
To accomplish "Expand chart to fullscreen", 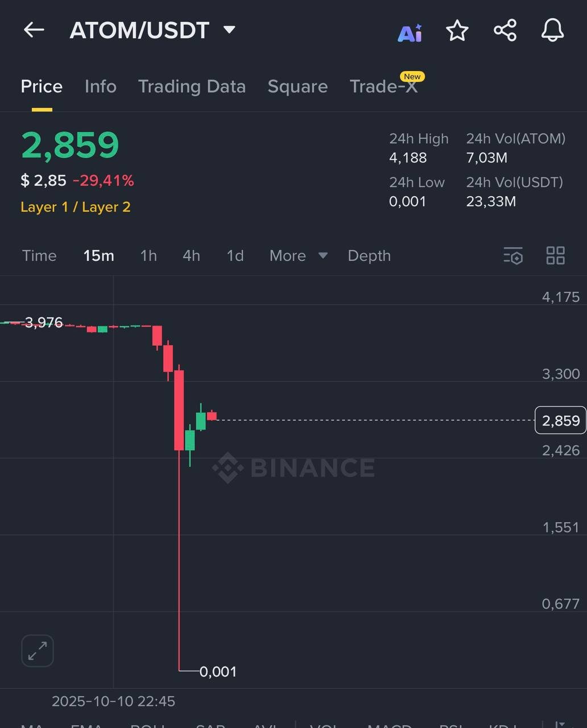I will tap(38, 651).
